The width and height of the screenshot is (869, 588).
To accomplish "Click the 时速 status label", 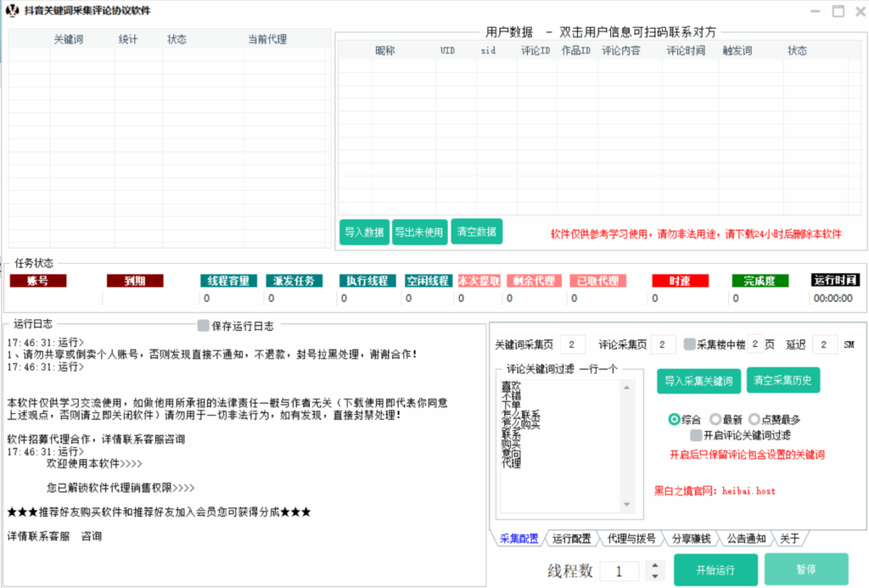I will [680, 281].
